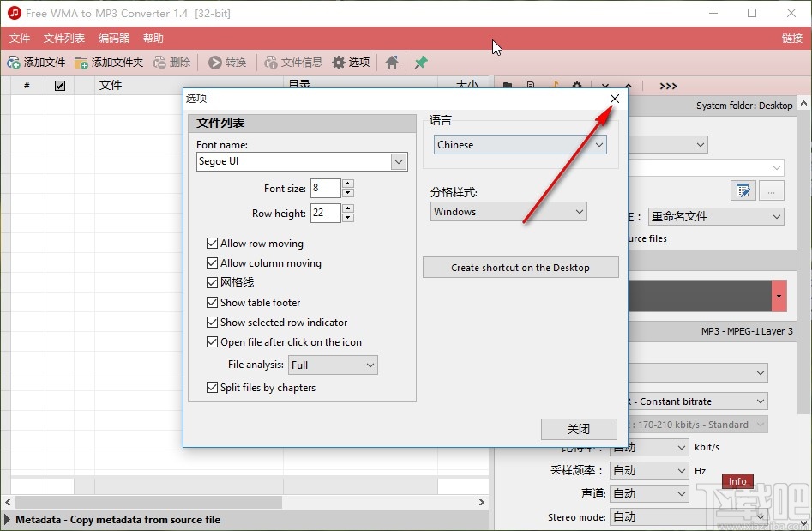Open the 帮助 menu

point(153,38)
